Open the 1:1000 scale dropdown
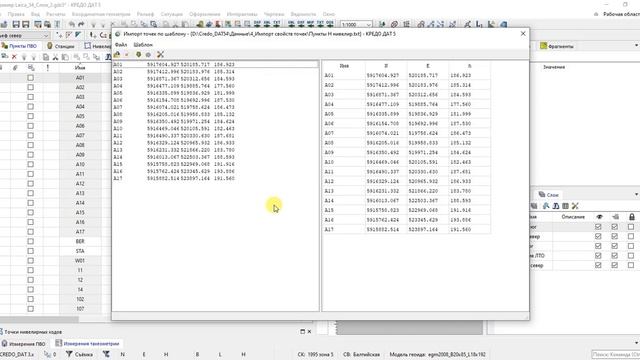 click(x=369, y=24)
